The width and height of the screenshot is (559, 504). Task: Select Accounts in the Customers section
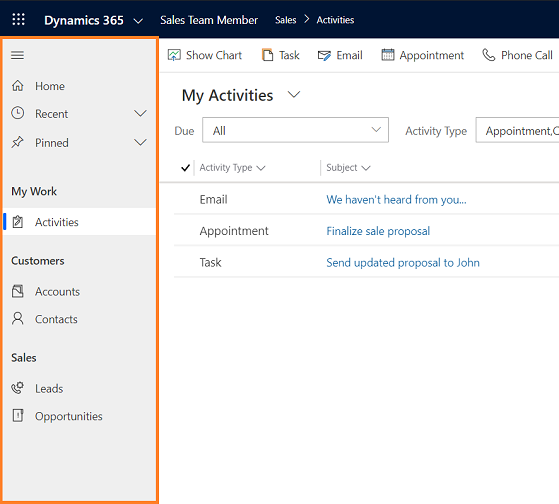[57, 292]
